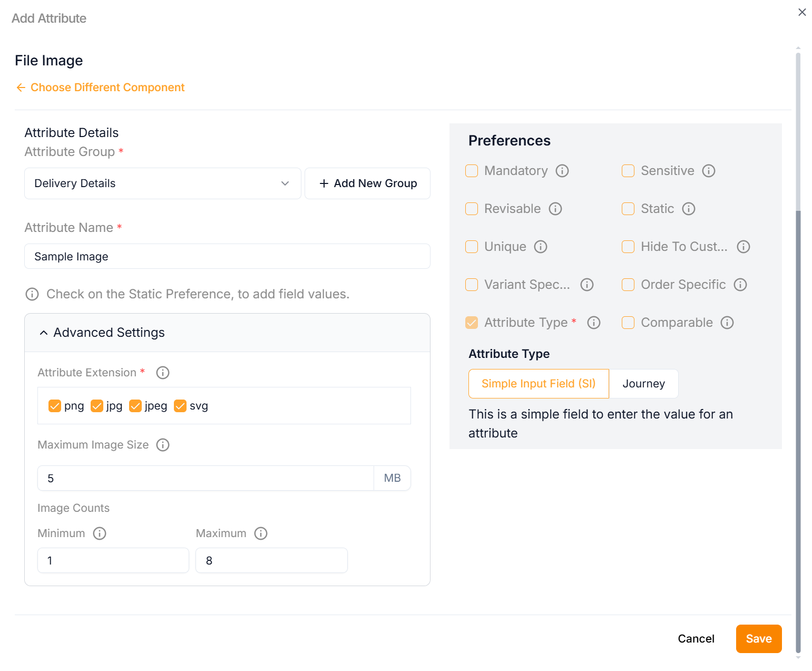Click the Attribute Name input field
This screenshot has width=812, height=671.
click(227, 257)
